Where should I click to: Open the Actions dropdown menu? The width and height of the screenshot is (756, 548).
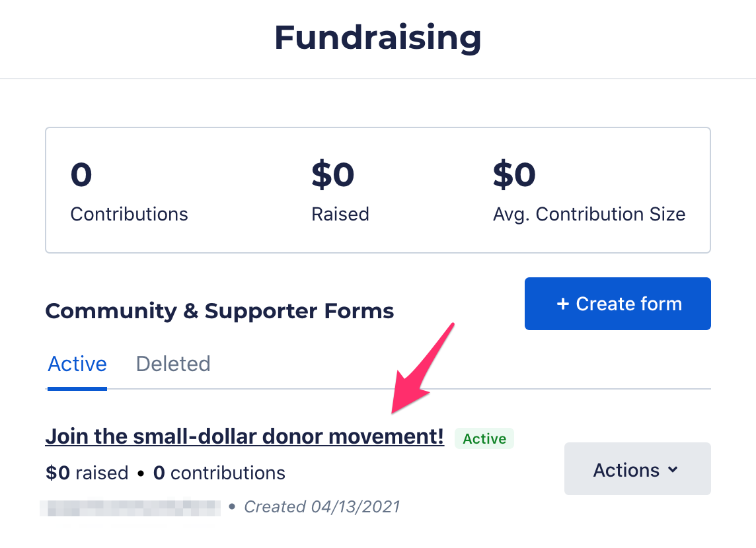click(x=636, y=469)
